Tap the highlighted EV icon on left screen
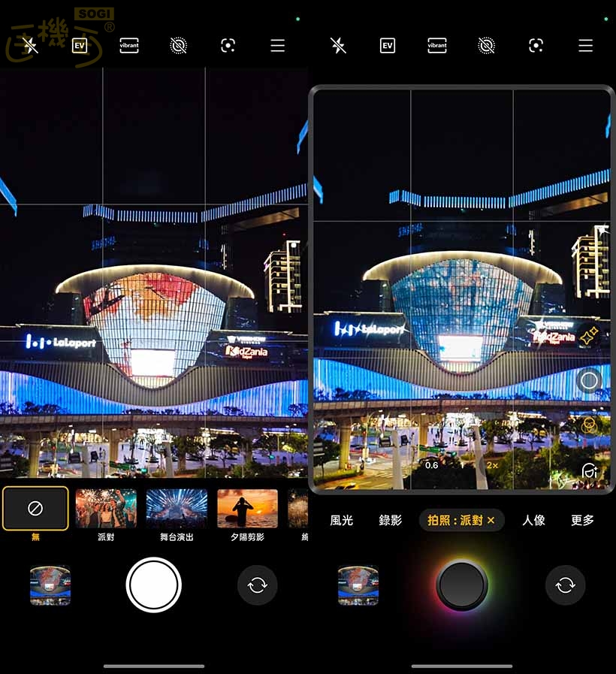The width and height of the screenshot is (616, 674). pyautogui.click(x=80, y=46)
